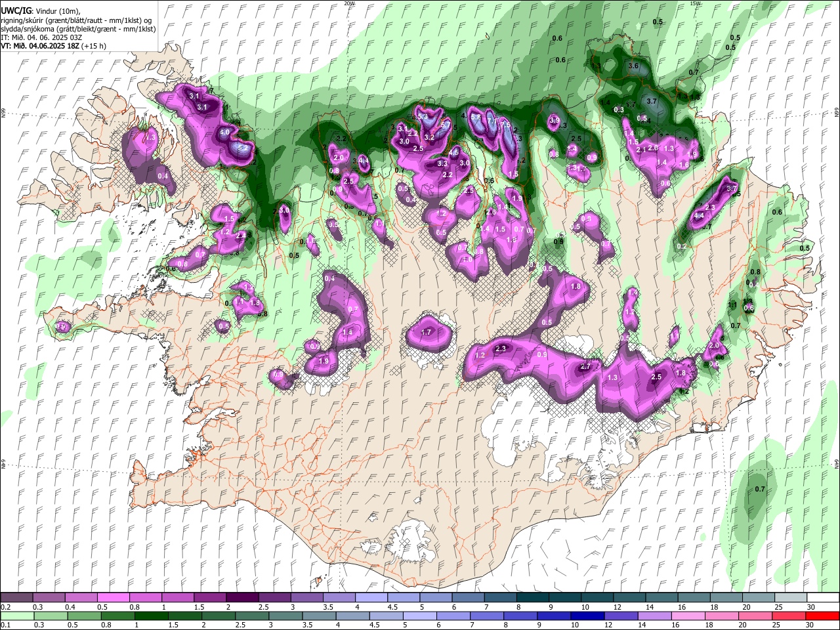Click the '0.2' label in the legend
The height and width of the screenshot is (630, 840).
point(5,607)
